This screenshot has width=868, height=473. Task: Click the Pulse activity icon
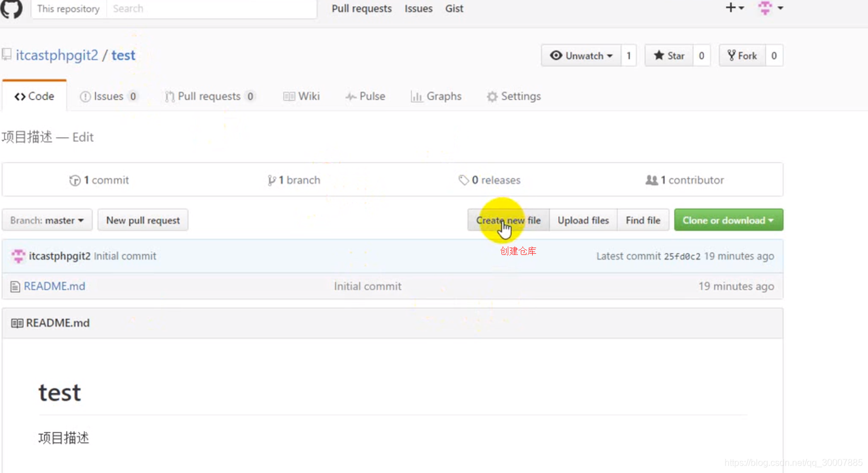pyautogui.click(x=351, y=97)
